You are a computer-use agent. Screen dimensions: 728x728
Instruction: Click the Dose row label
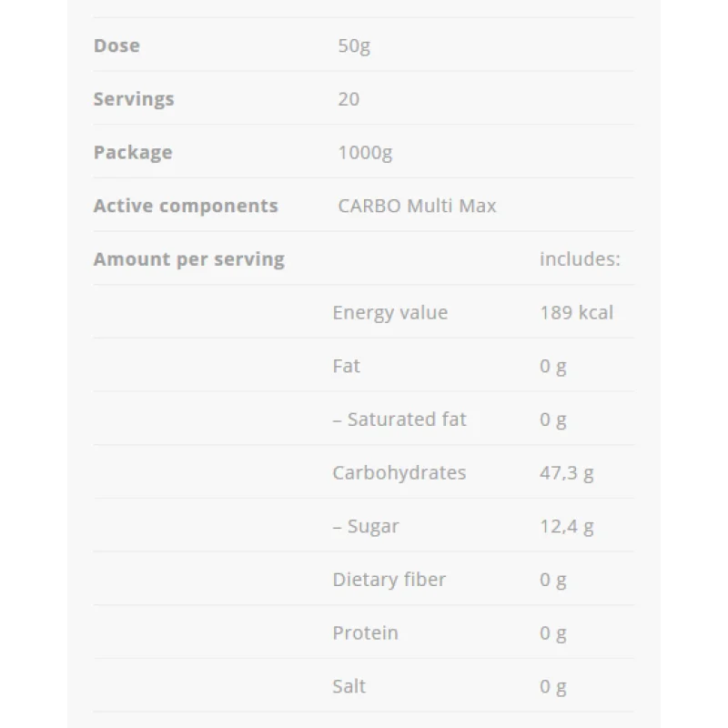point(116,45)
